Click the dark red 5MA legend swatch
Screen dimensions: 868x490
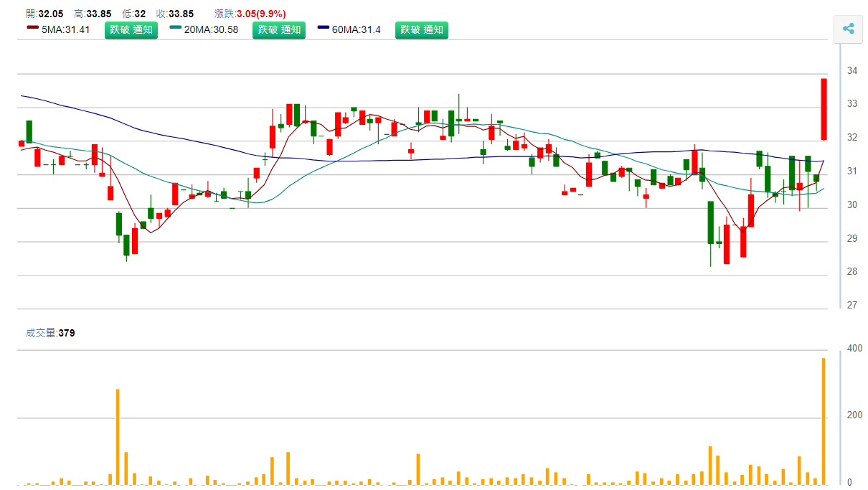[x=32, y=29]
